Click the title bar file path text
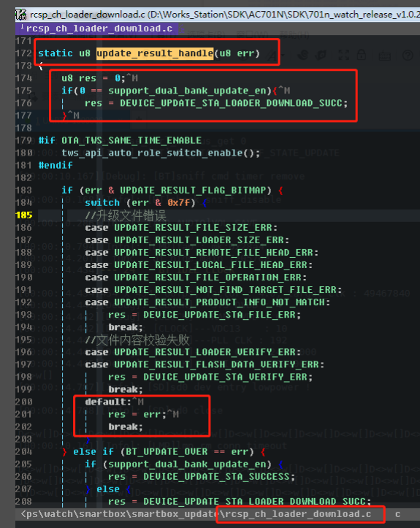This screenshot has width=420, height=528. 225,15
